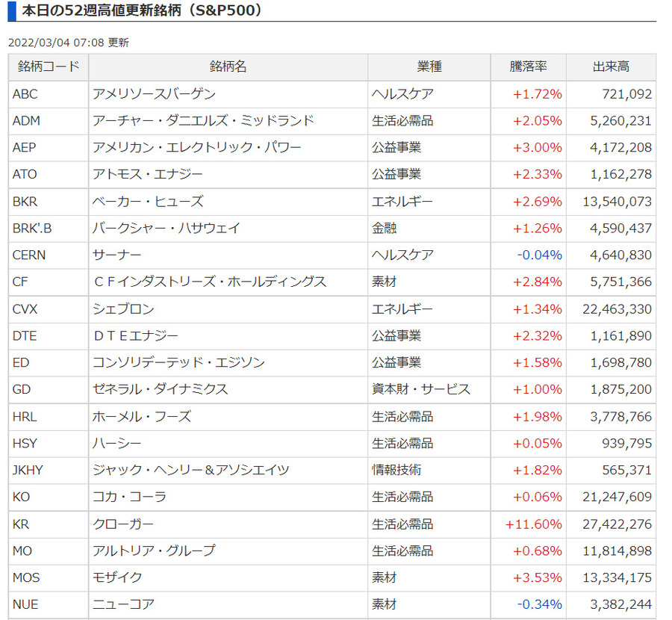The height and width of the screenshot is (620, 672).
Task: Click the name アトモス・エナジー
Action: (x=147, y=174)
